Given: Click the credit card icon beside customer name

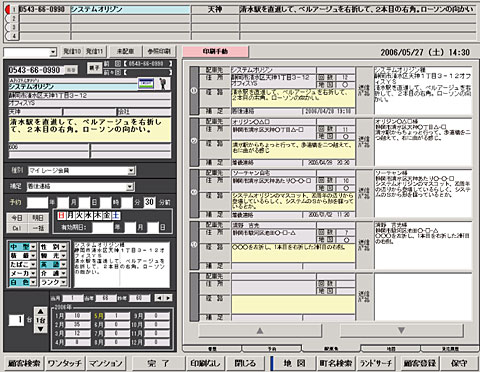Looking at the screenshot, I should pyautogui.click(x=146, y=84).
